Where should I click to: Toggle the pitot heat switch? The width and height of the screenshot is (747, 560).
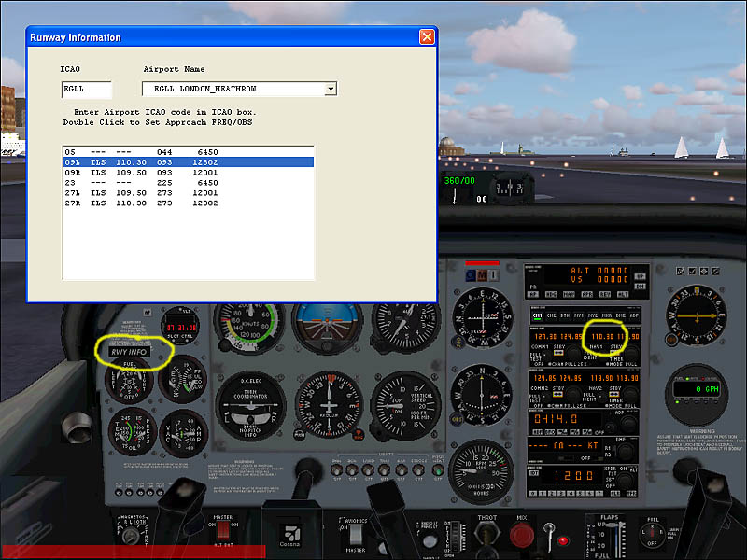(x=438, y=471)
